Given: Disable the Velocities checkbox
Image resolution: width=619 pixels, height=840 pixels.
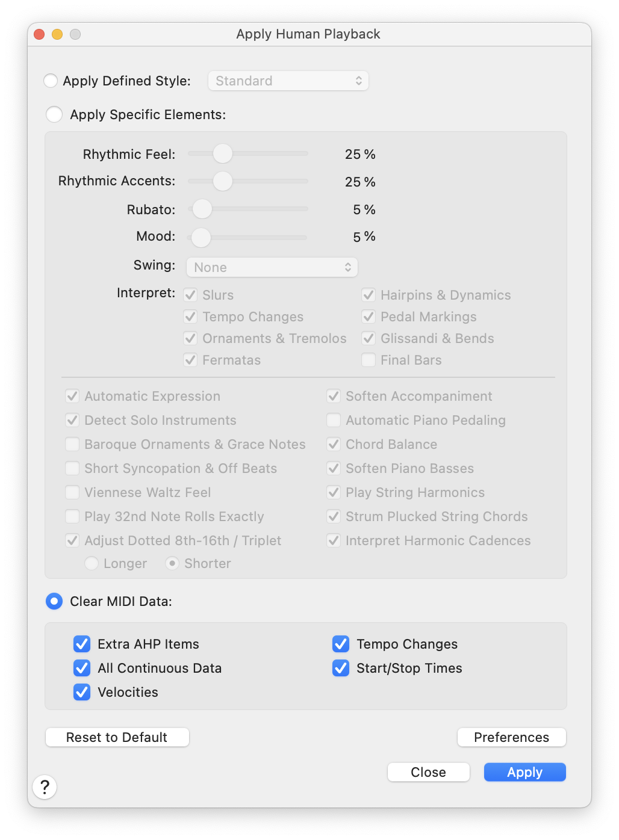Looking at the screenshot, I should (x=82, y=692).
